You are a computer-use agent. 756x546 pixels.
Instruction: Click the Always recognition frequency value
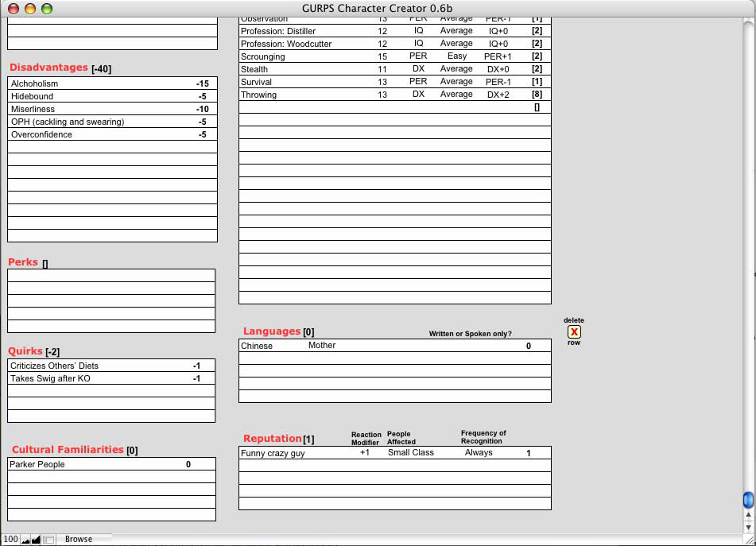click(479, 452)
